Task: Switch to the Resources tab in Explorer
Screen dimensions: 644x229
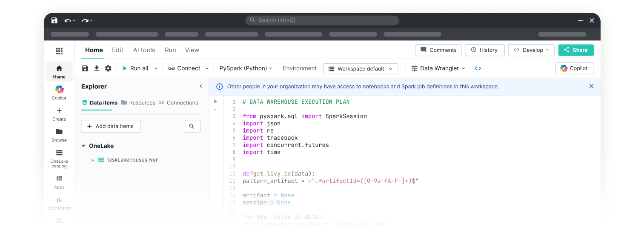Action: pyautogui.click(x=138, y=103)
